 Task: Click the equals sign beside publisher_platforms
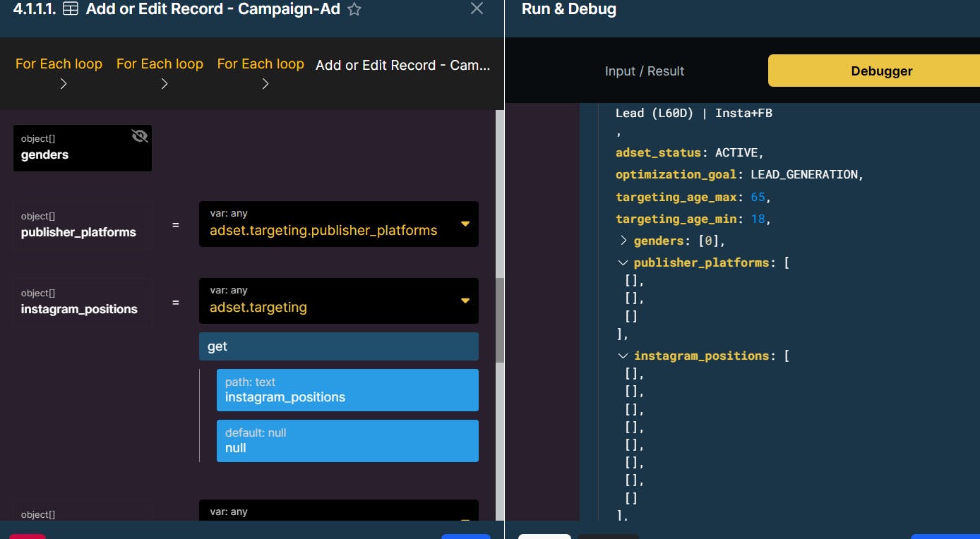[176, 225]
